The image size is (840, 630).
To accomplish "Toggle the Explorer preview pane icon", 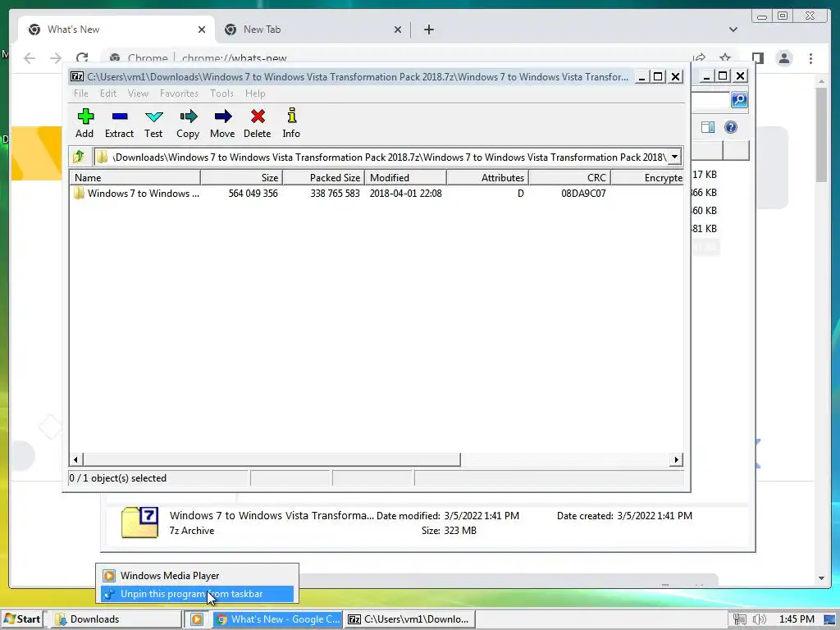I will [708, 127].
